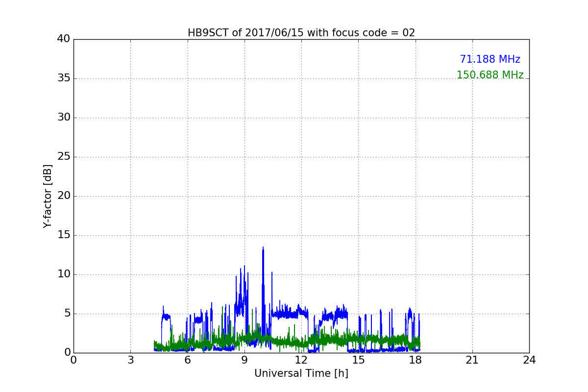
Task: Click the Y-factor [dB] axis label
Action: pyautogui.click(x=48, y=196)
